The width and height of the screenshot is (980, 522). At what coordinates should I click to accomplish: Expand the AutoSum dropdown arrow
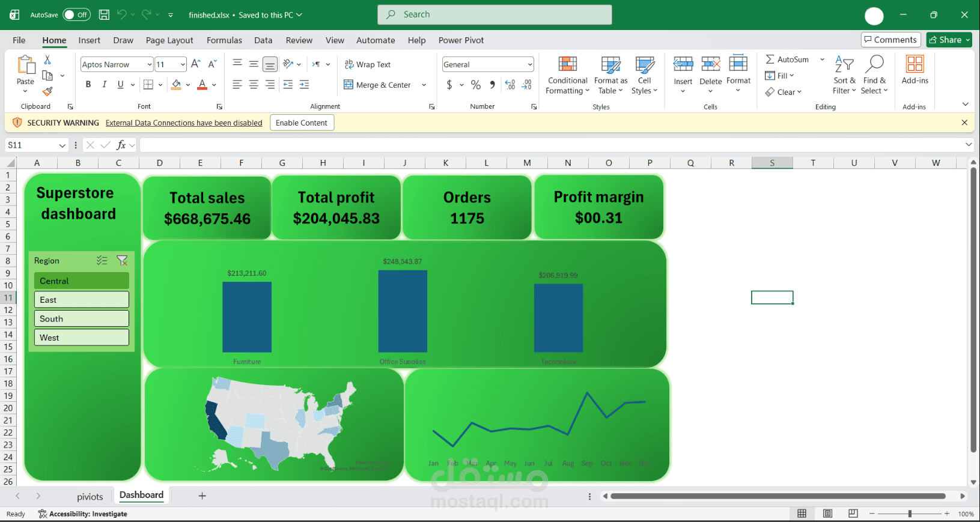(x=822, y=59)
